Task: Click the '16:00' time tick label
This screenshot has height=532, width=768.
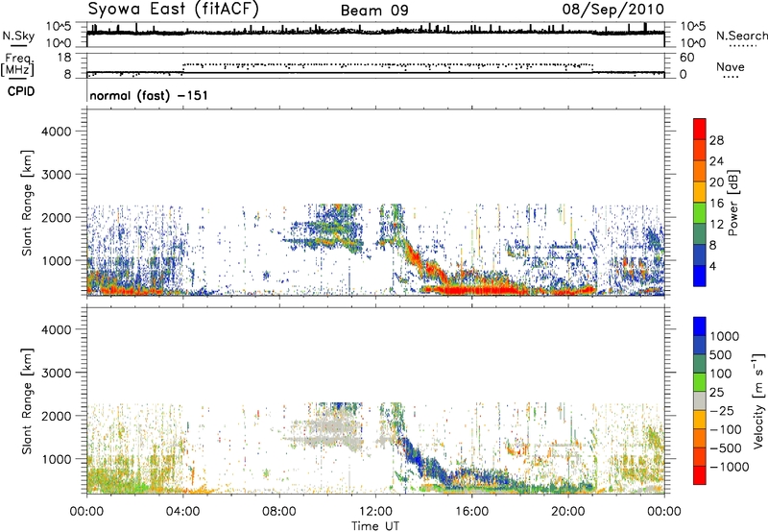Action: [471, 512]
